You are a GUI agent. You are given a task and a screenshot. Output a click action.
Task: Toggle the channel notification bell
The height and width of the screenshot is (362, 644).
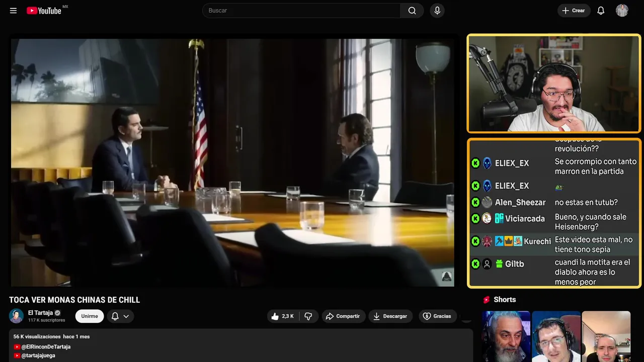[115, 316]
